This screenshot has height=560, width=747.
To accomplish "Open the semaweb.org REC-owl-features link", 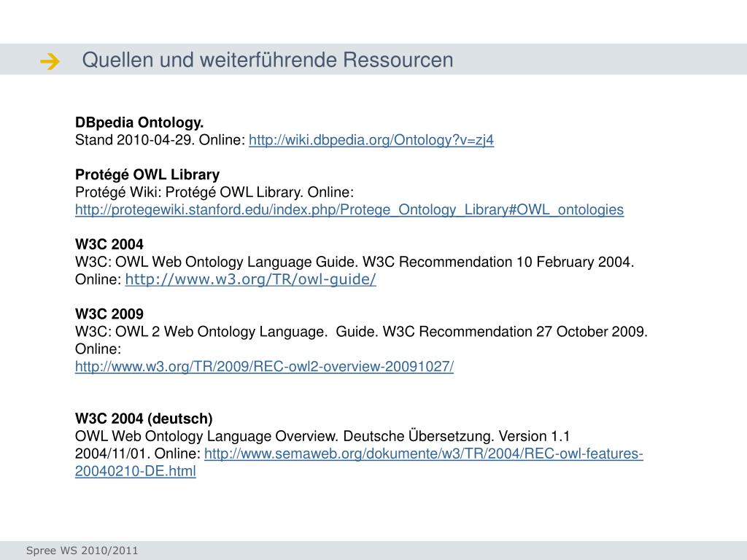I will [x=424, y=454].
